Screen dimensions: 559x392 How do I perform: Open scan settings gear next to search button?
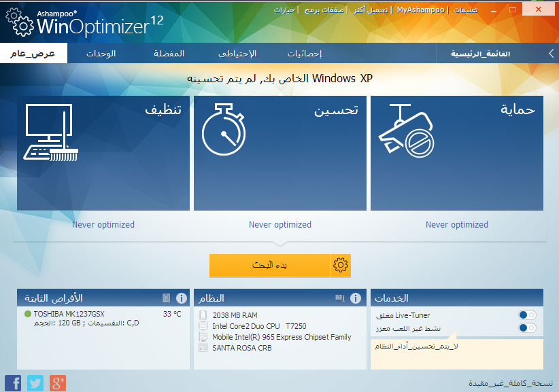coord(341,266)
